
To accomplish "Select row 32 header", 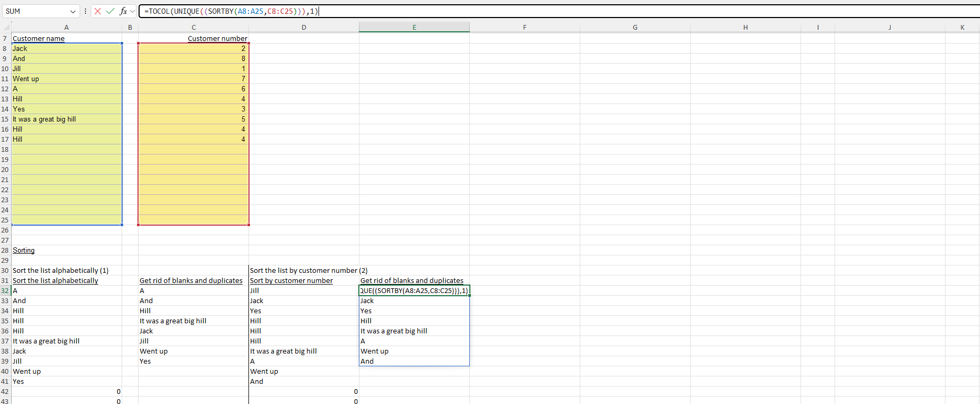I will (x=5, y=290).
